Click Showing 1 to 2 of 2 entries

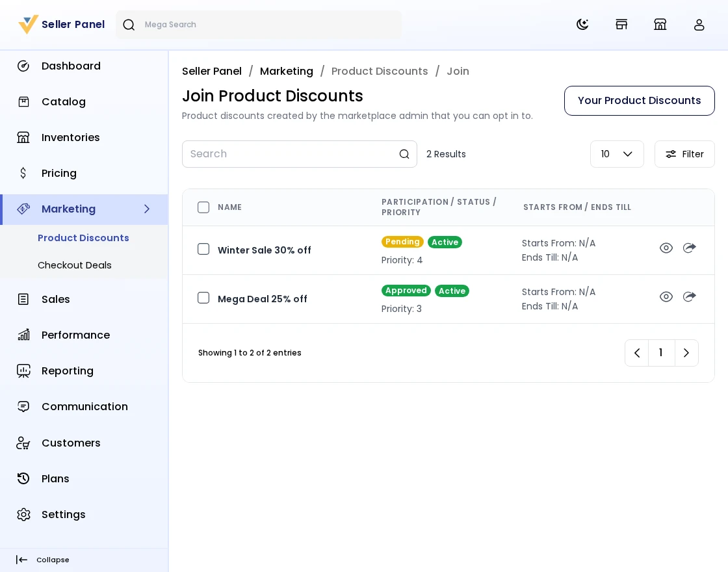click(250, 353)
